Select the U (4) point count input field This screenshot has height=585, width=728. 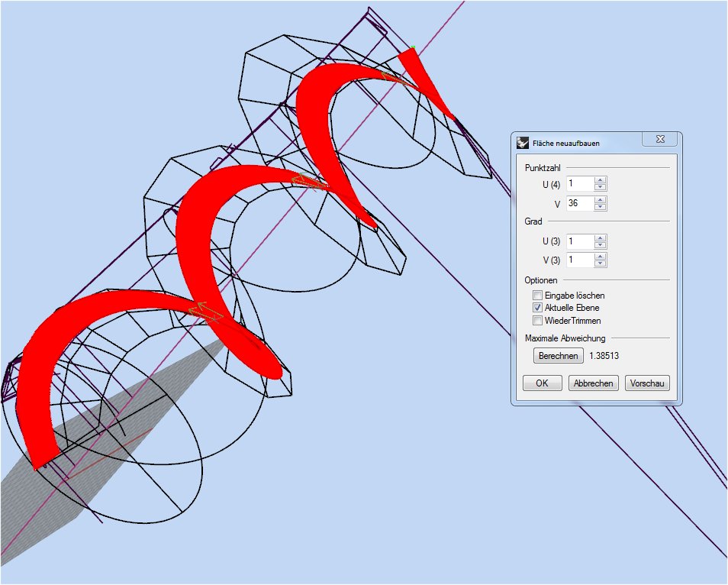(580, 184)
